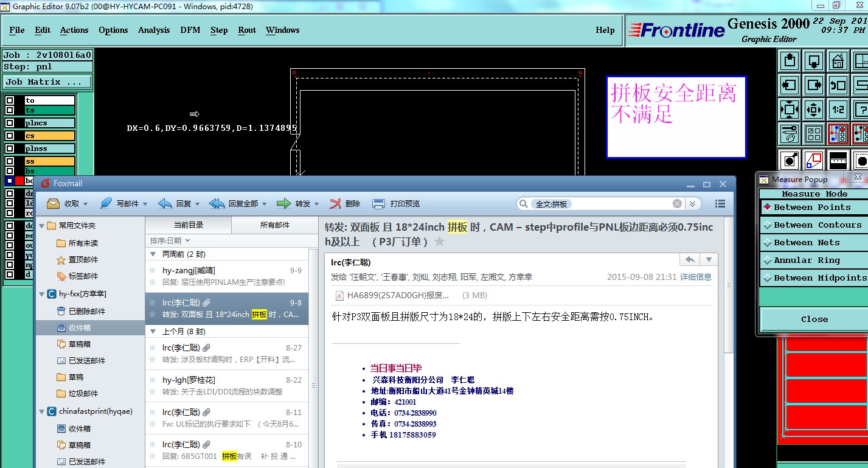Click the Foxmail receive mail (收取) icon
Screen dimensions: 868x468
click(54, 204)
